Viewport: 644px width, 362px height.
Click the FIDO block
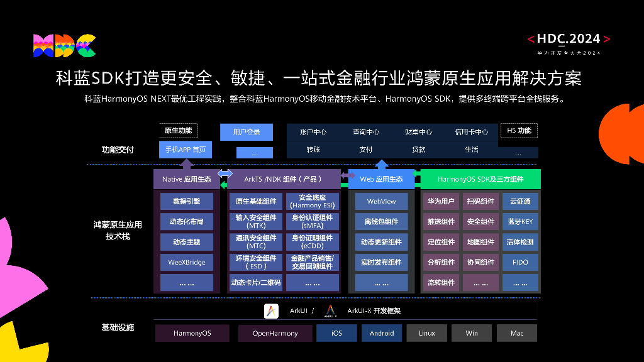(x=520, y=262)
